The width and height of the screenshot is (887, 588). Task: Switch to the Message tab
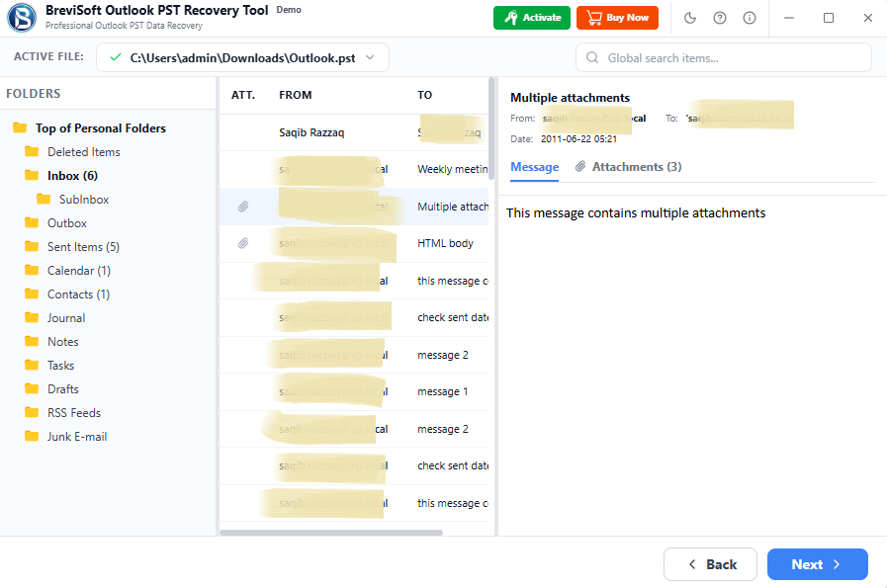[535, 167]
